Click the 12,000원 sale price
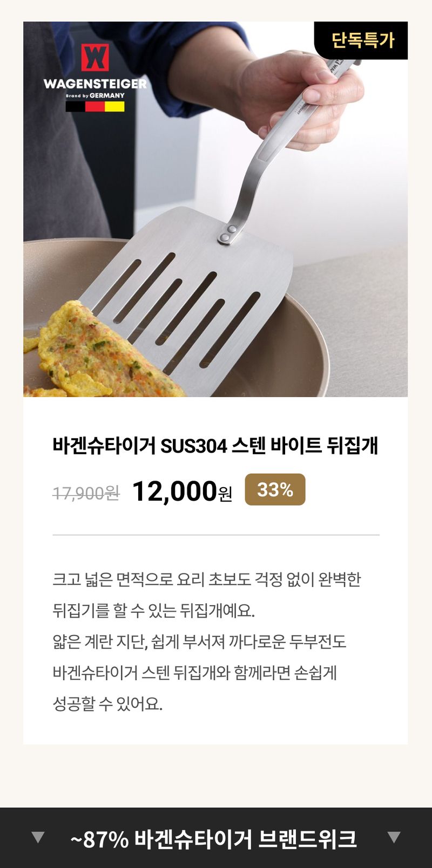Screen dimensions: 432x868 (x=182, y=491)
